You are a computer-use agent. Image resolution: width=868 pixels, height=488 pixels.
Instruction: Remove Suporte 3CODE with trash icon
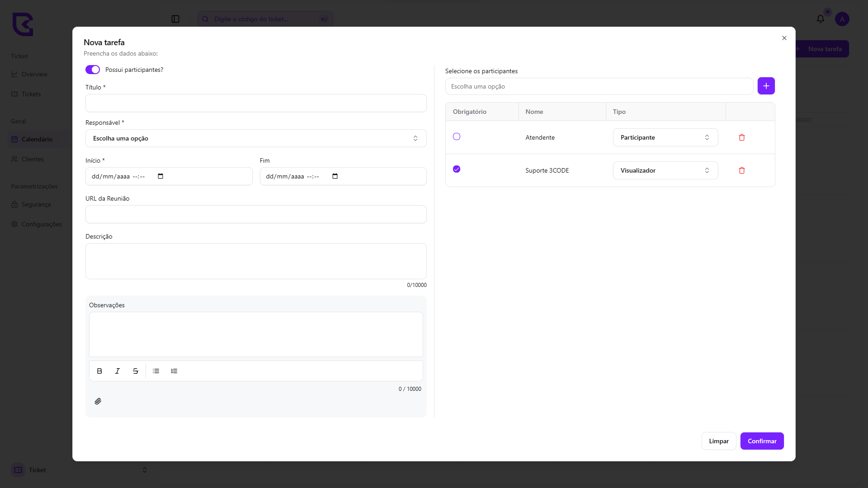[742, 170]
